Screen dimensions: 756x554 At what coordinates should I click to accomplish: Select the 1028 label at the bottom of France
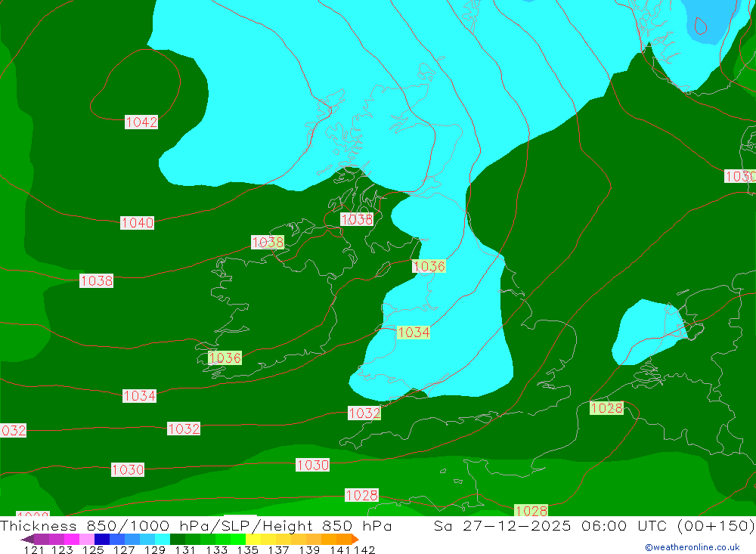(531, 511)
